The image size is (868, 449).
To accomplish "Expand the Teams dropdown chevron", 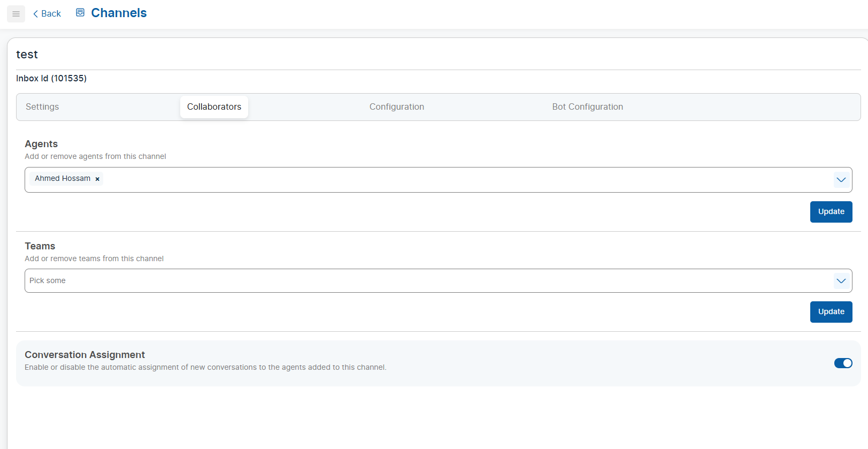I will tap(841, 281).
